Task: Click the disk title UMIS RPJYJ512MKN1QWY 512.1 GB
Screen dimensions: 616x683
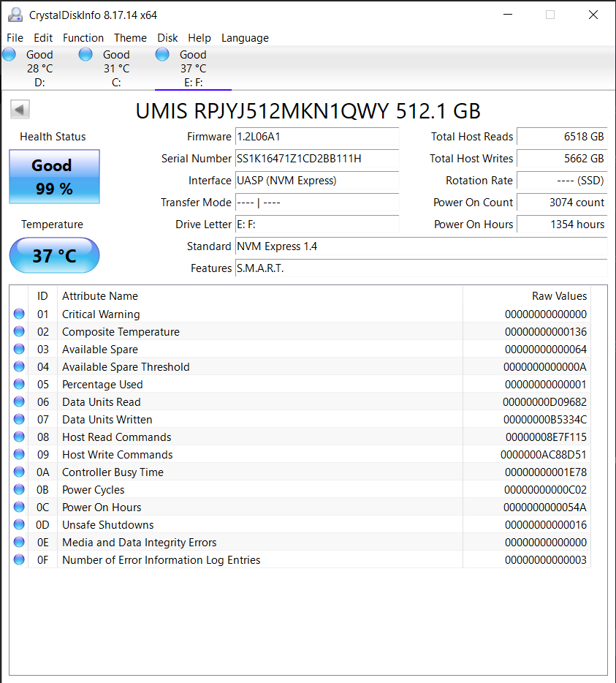Action: coord(308,111)
